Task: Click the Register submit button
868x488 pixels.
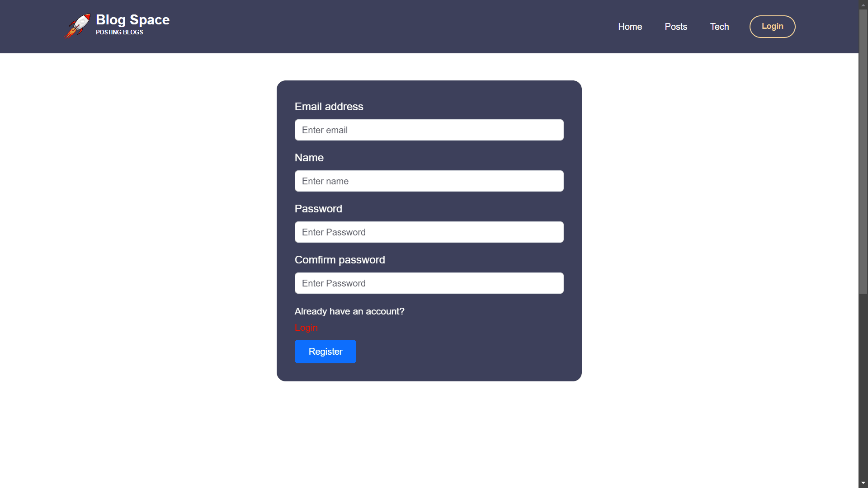Action: pyautogui.click(x=325, y=351)
